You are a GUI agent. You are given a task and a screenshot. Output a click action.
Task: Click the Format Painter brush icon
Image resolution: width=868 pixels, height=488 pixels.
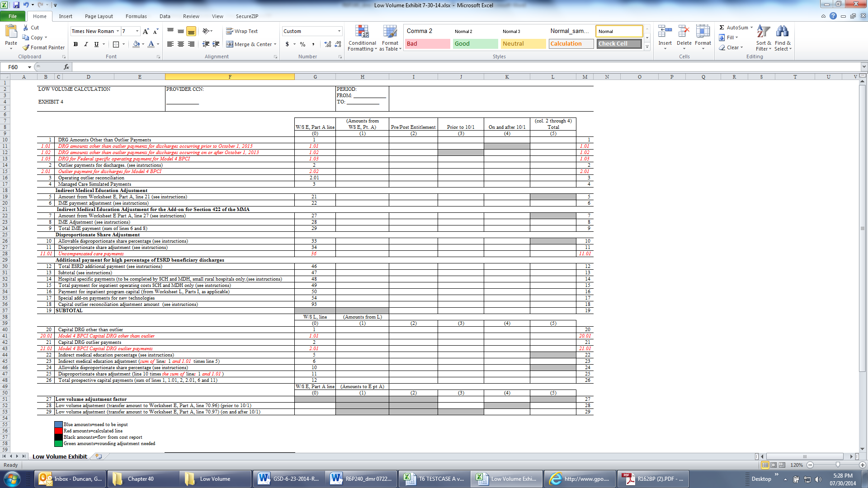26,47
